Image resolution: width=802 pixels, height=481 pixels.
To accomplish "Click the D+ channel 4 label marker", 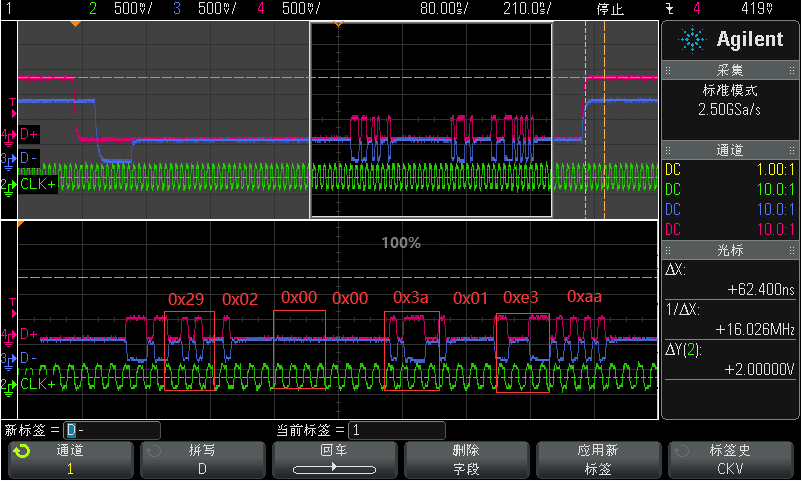I will (27, 133).
